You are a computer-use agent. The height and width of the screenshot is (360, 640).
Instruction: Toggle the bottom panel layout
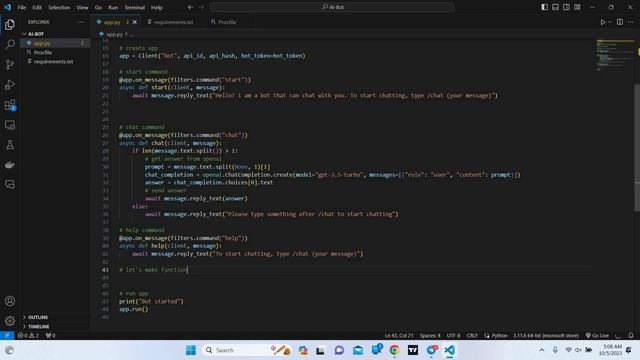pyautogui.click(x=556, y=7)
